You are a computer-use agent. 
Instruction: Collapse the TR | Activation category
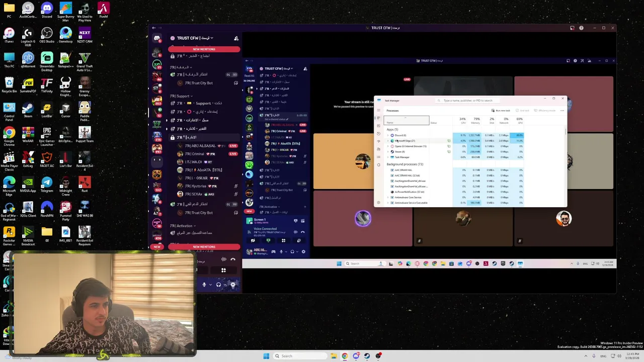[183, 226]
